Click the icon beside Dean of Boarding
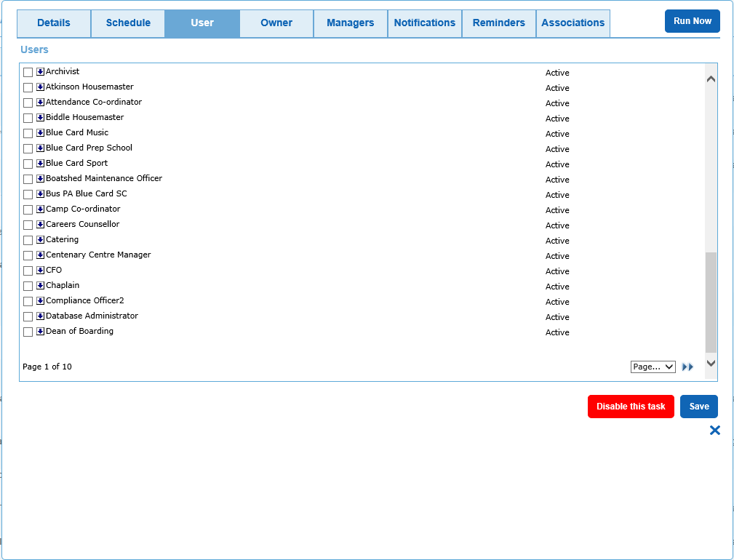The height and width of the screenshot is (560, 734). [39, 331]
